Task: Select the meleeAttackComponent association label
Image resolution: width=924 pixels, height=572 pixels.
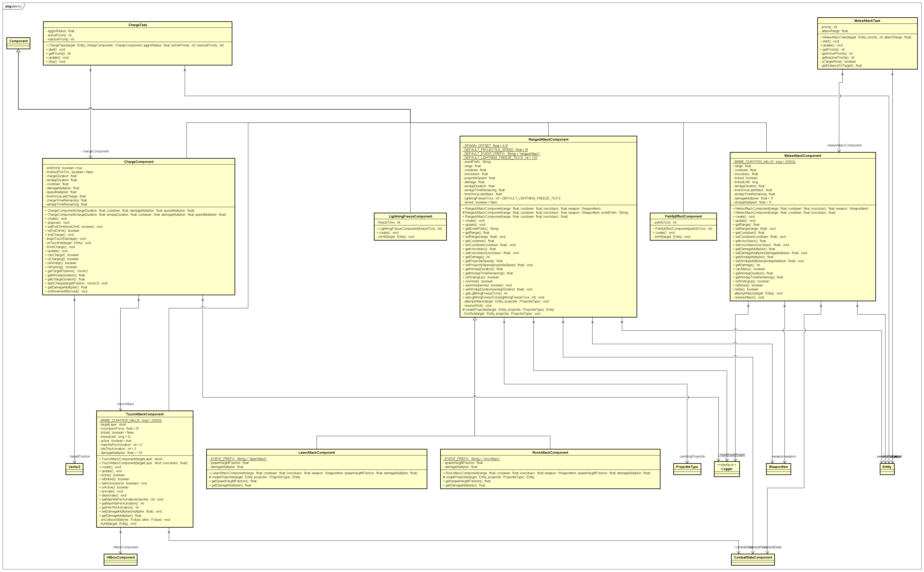Action: pyautogui.click(x=843, y=145)
